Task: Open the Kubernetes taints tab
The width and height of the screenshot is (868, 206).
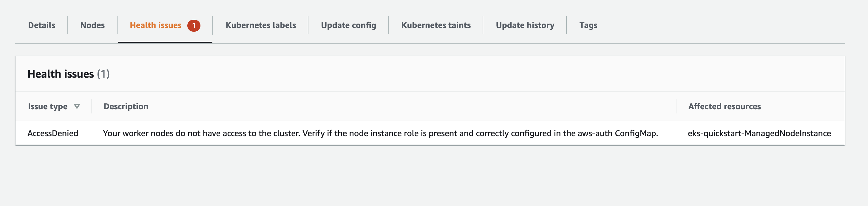Action: (x=436, y=25)
